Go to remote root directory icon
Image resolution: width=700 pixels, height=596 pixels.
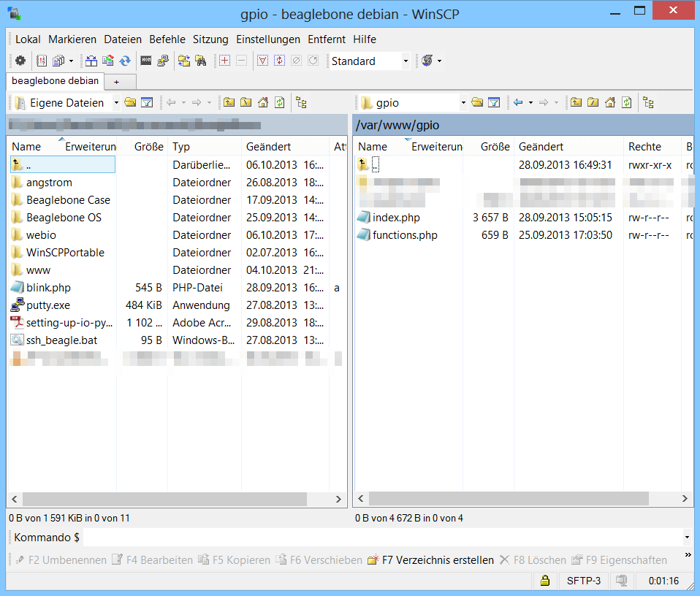pos(593,102)
